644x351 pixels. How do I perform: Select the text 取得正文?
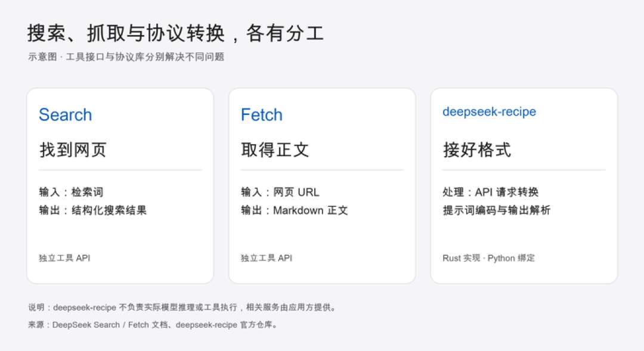pos(275,150)
